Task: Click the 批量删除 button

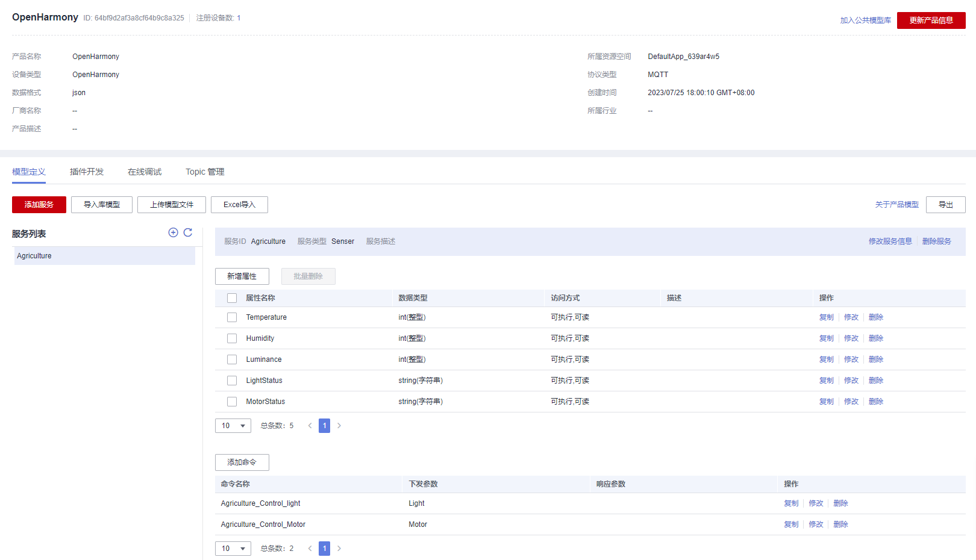Action: coord(308,276)
